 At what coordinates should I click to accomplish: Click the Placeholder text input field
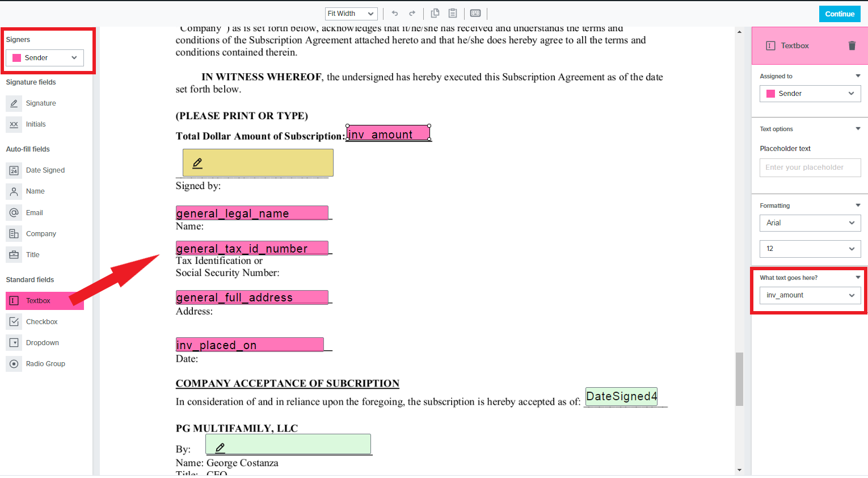coord(810,167)
